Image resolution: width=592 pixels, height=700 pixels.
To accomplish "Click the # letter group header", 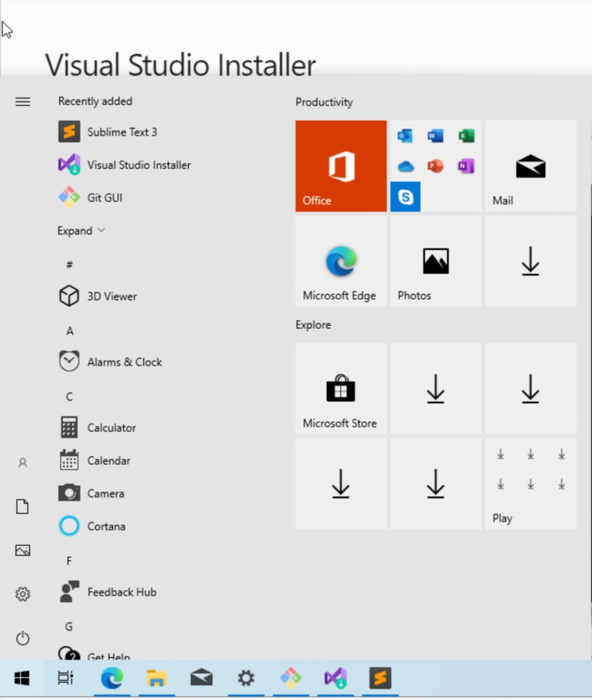I will pos(69,265).
